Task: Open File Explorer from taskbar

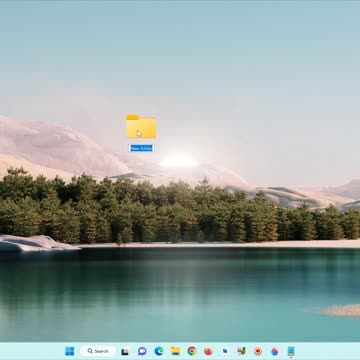Action: pyautogui.click(x=175, y=351)
